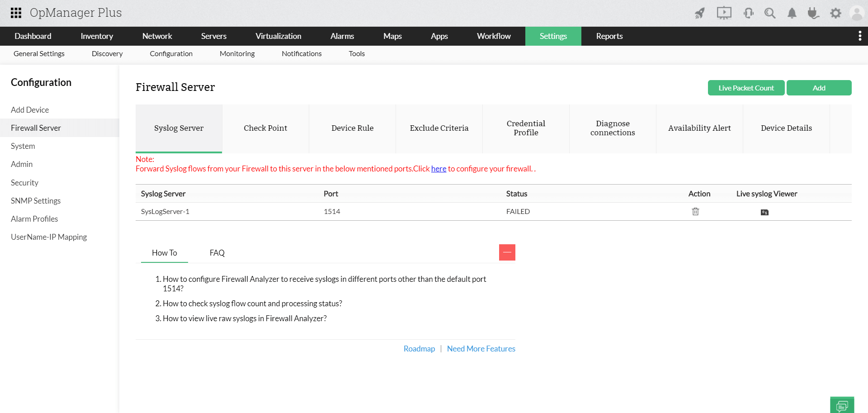The width and height of the screenshot is (868, 413).
Task: Click the Add button
Action: (x=819, y=88)
